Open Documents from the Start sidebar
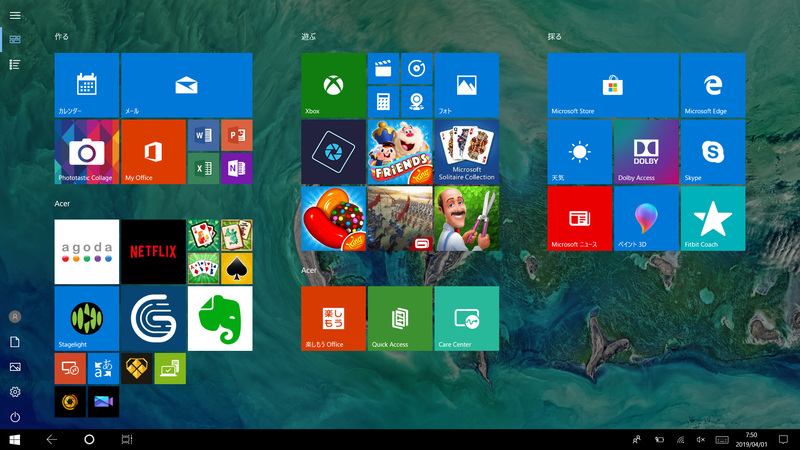The width and height of the screenshot is (800, 450). tap(15, 342)
